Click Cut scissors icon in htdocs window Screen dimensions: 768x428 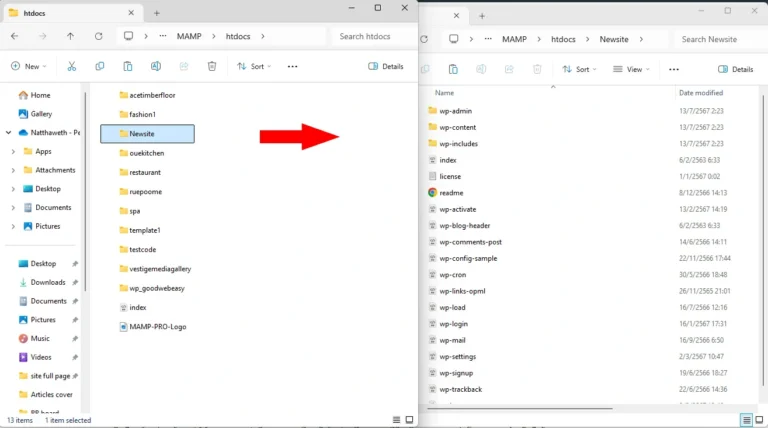pos(72,66)
